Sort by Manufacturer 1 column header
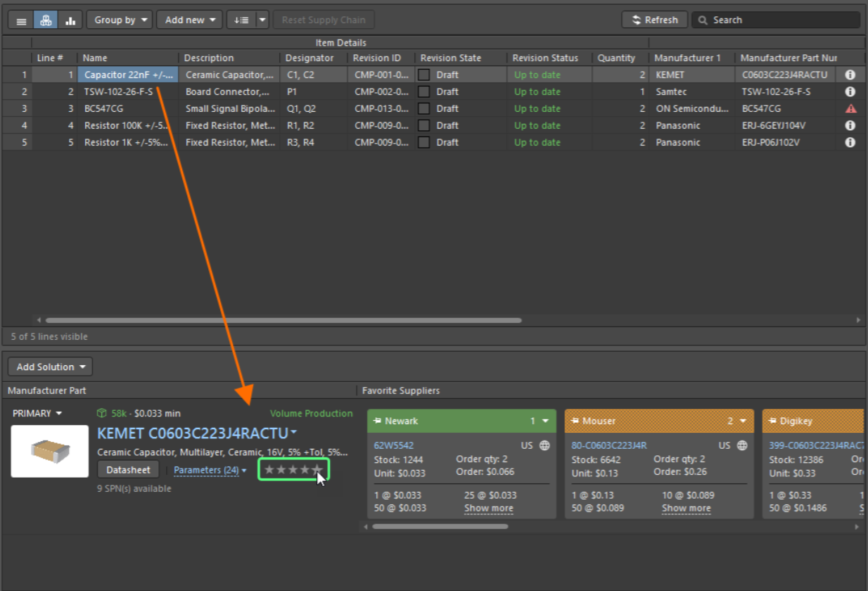 (692, 58)
